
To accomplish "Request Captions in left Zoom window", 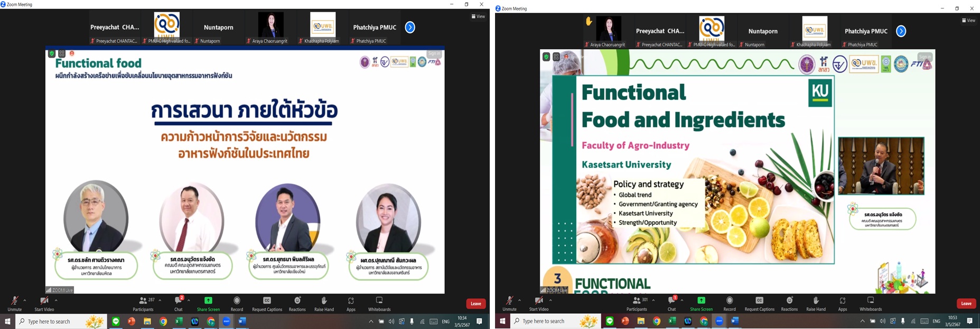I will (267, 304).
